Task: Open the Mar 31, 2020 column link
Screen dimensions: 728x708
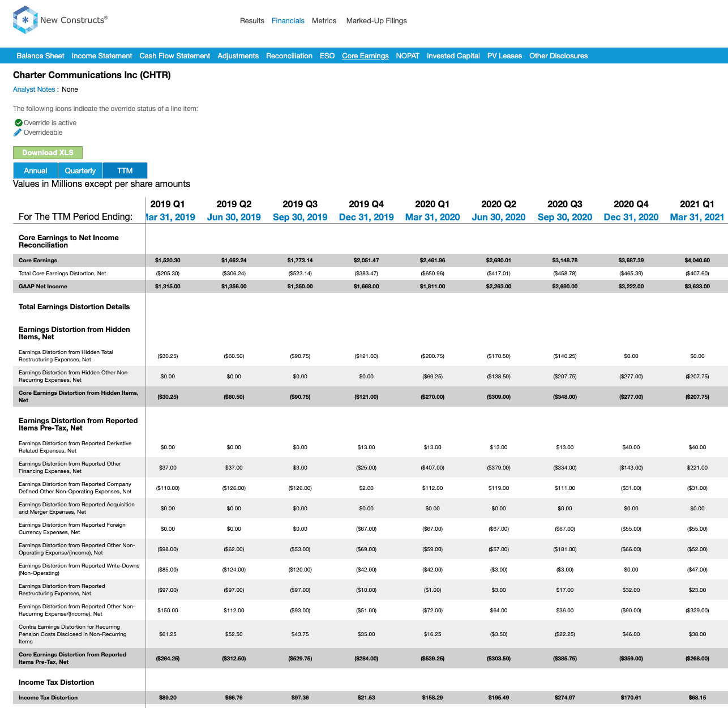Action: pyautogui.click(x=432, y=217)
